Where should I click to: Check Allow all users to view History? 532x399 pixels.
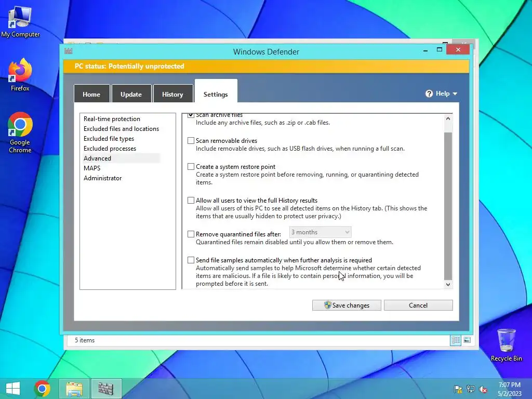pyautogui.click(x=191, y=201)
